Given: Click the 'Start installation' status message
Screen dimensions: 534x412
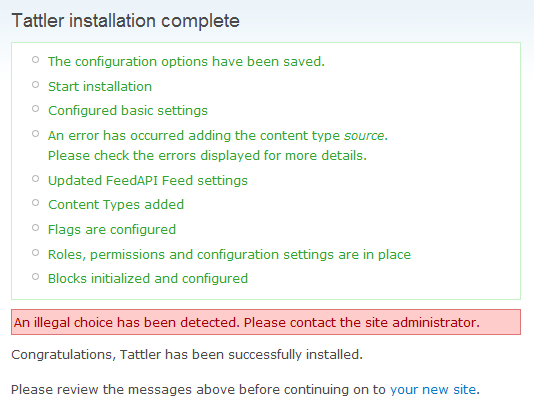Looking at the screenshot, I should pos(100,86).
